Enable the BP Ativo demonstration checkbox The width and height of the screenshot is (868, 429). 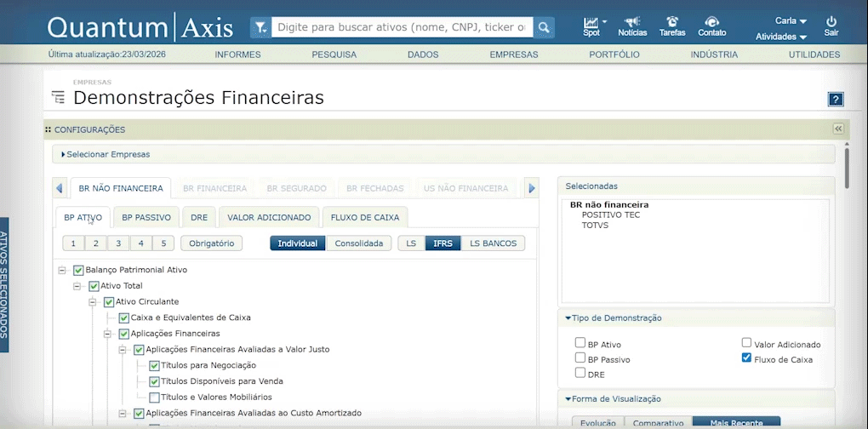pos(580,344)
